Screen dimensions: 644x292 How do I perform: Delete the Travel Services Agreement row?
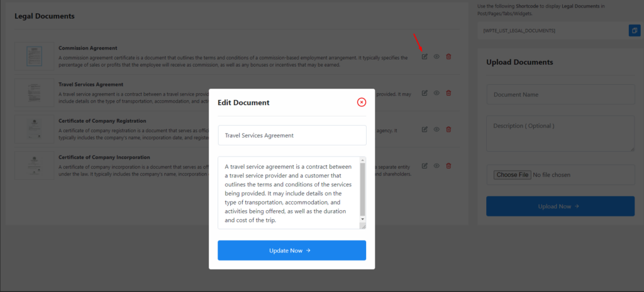tap(448, 93)
